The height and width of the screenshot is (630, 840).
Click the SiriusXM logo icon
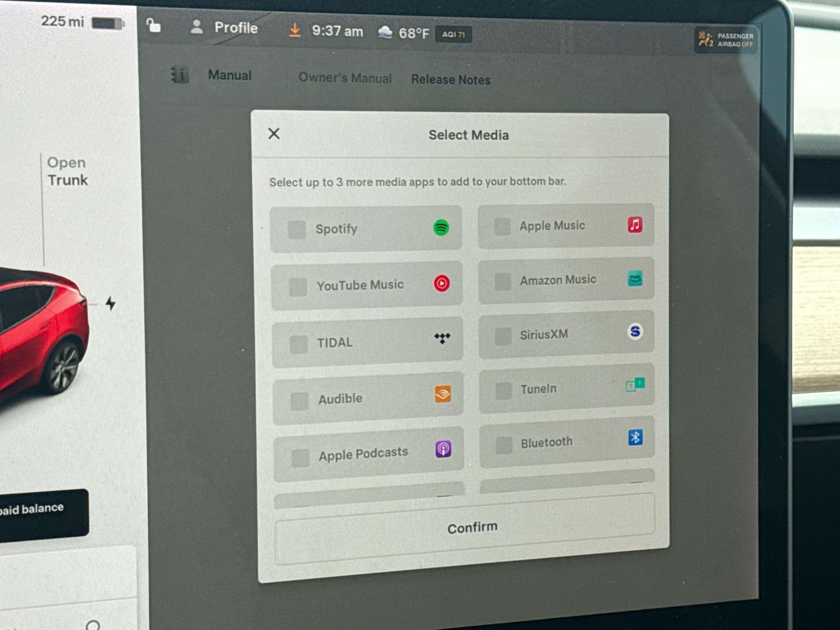tap(635, 331)
